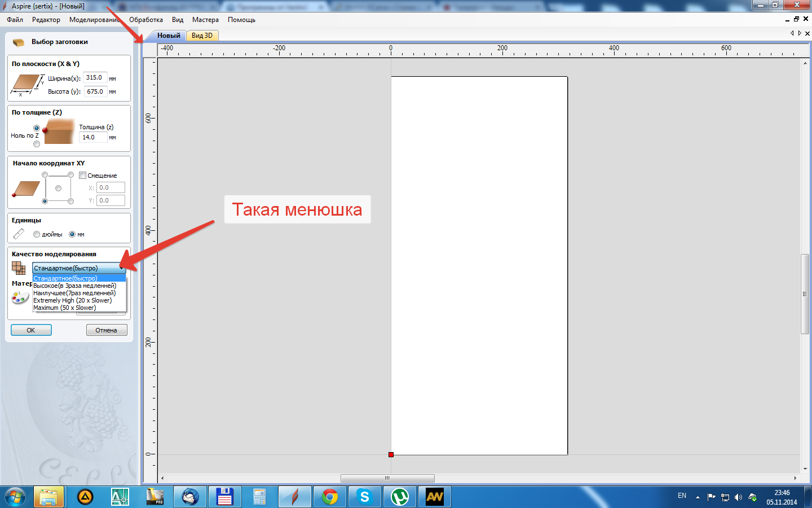Select Maximum (50 x Slower) option

[x=79, y=308]
